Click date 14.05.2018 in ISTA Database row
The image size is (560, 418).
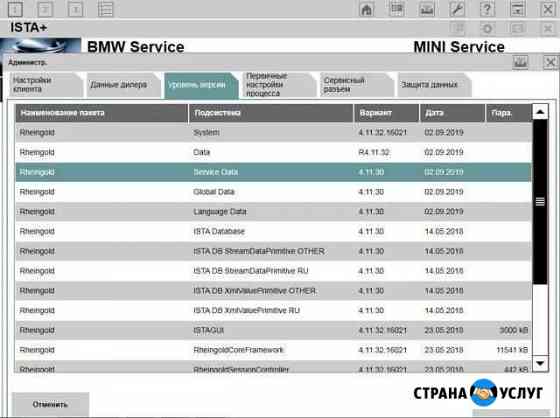(444, 232)
